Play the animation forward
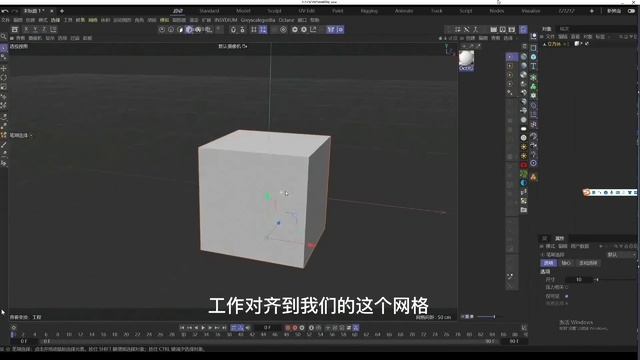The image size is (640, 360). point(203,328)
